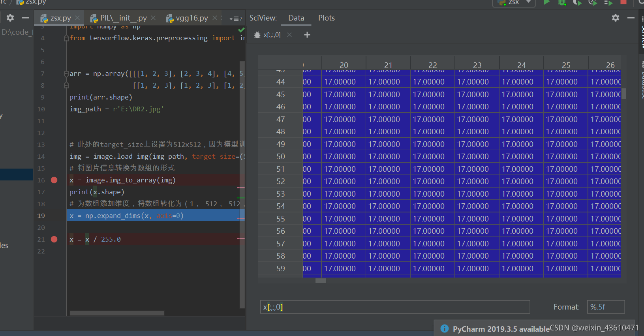Click the image.load_img line 14
The height and width of the screenshot is (336, 644).
(157, 156)
